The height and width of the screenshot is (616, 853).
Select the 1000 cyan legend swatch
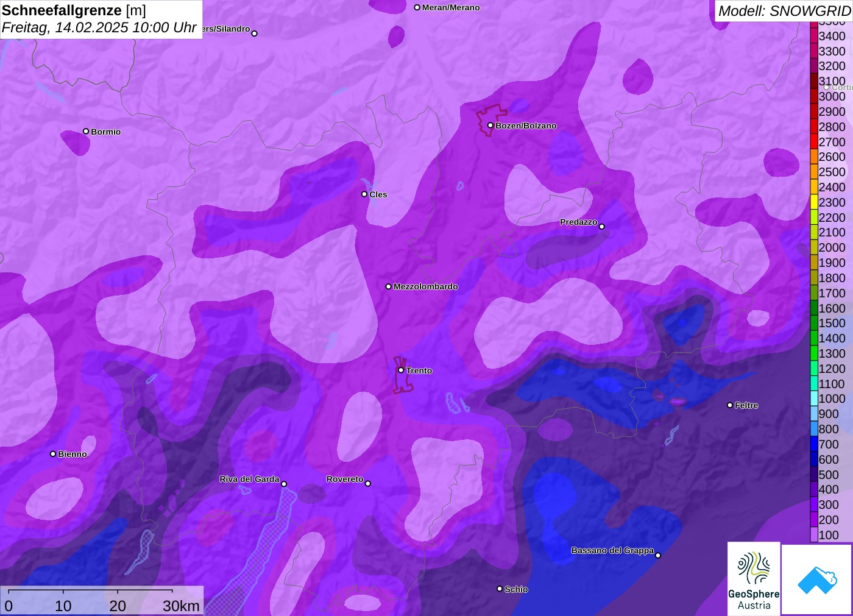(x=814, y=398)
